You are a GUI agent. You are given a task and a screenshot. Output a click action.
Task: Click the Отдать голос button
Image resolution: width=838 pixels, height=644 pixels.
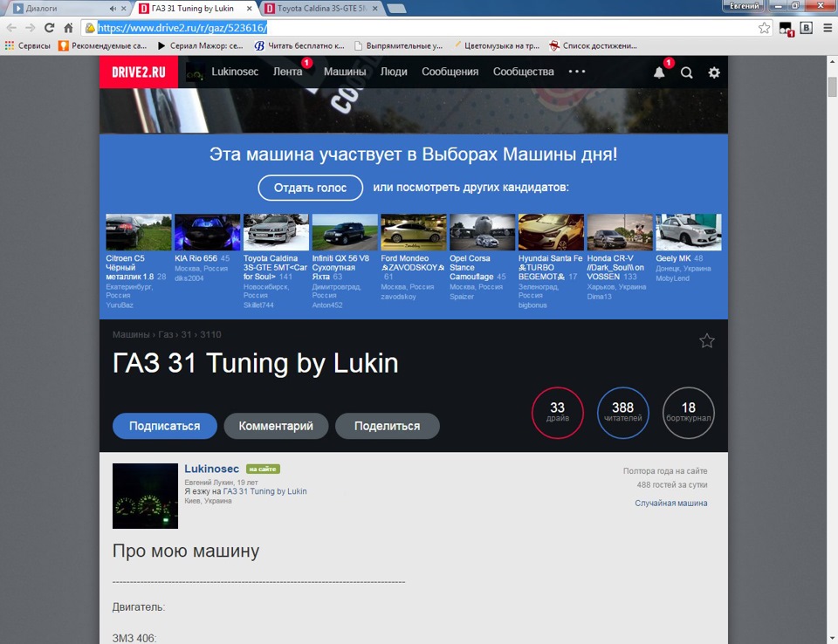311,188
